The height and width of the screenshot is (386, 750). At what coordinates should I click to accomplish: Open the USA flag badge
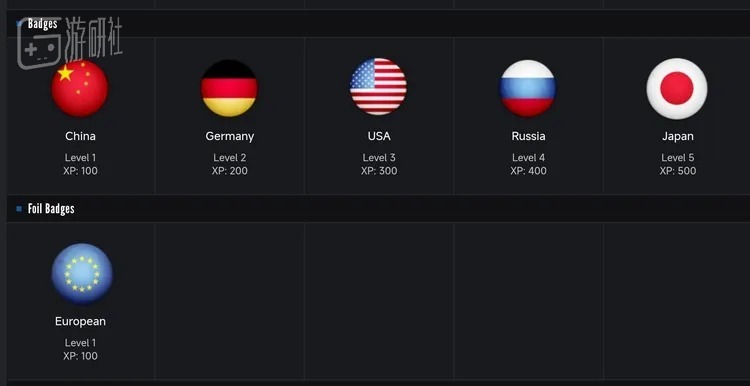coord(378,87)
